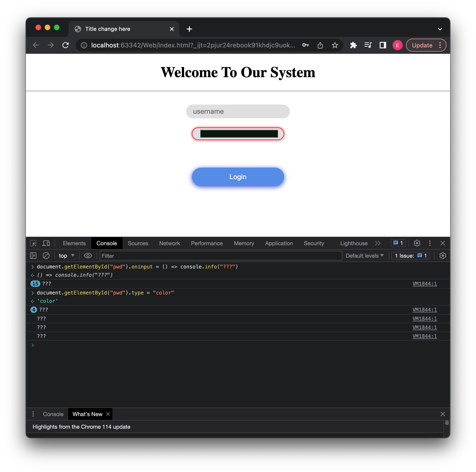Close the DevTools drawer

pos(443,414)
